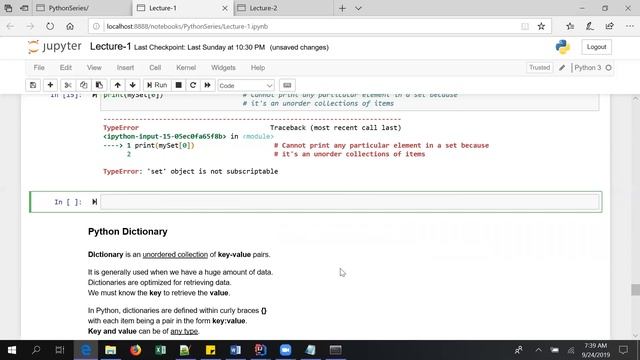The image size is (640, 360).
Task: Show hidden system tray icons
Action: (538, 350)
